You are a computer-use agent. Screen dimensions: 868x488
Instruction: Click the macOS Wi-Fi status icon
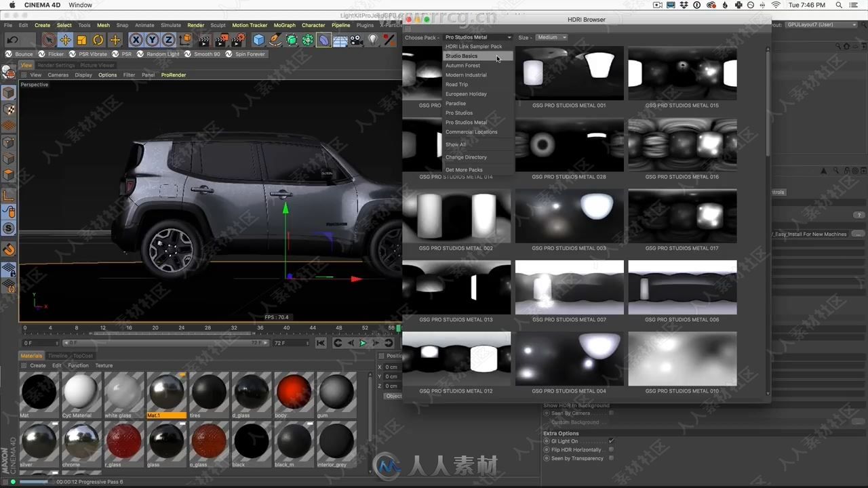tap(776, 5)
